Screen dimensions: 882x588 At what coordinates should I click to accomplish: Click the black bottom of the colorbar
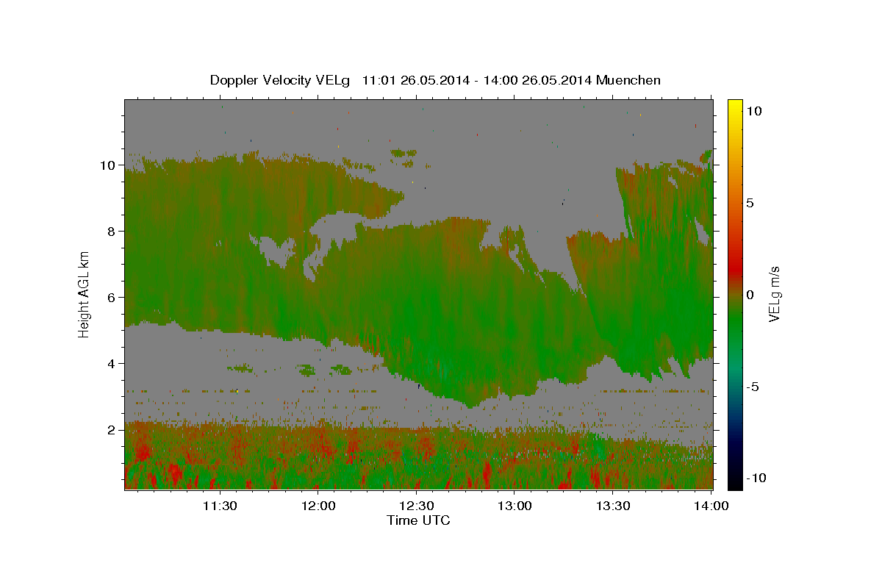click(x=735, y=481)
